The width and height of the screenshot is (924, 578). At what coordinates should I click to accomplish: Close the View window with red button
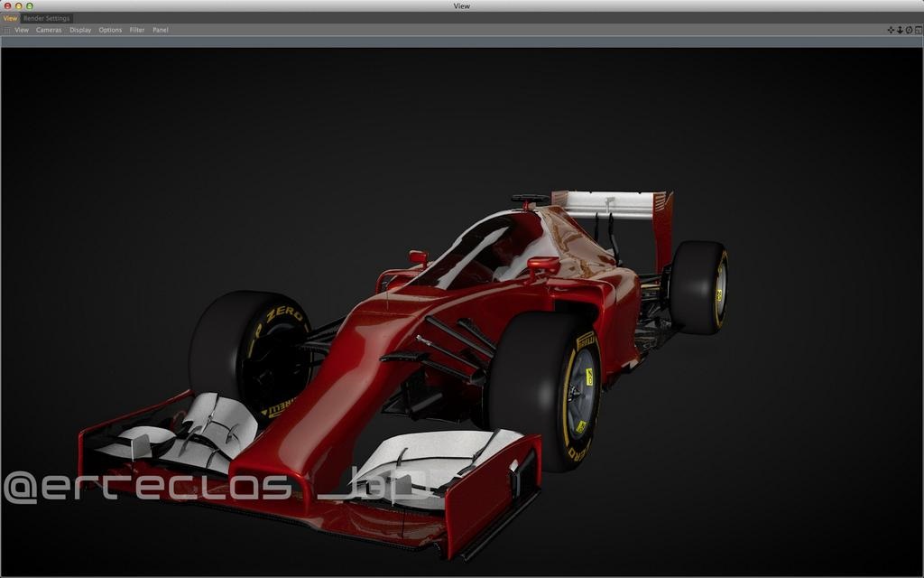click(7, 6)
